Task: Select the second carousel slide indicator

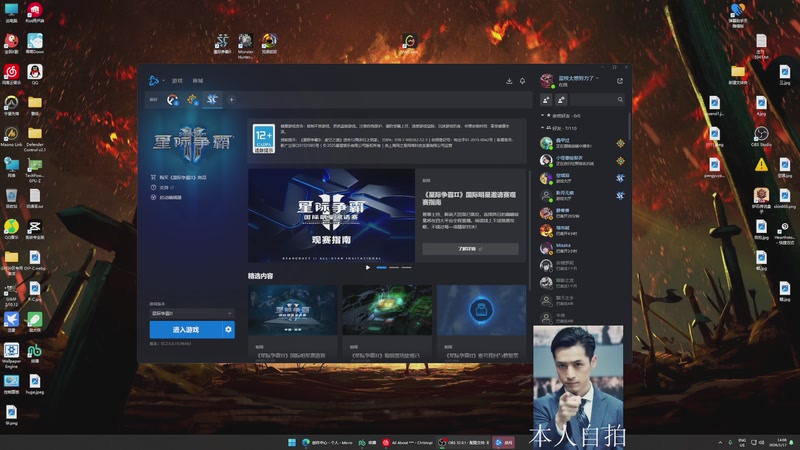Action: tap(394, 267)
